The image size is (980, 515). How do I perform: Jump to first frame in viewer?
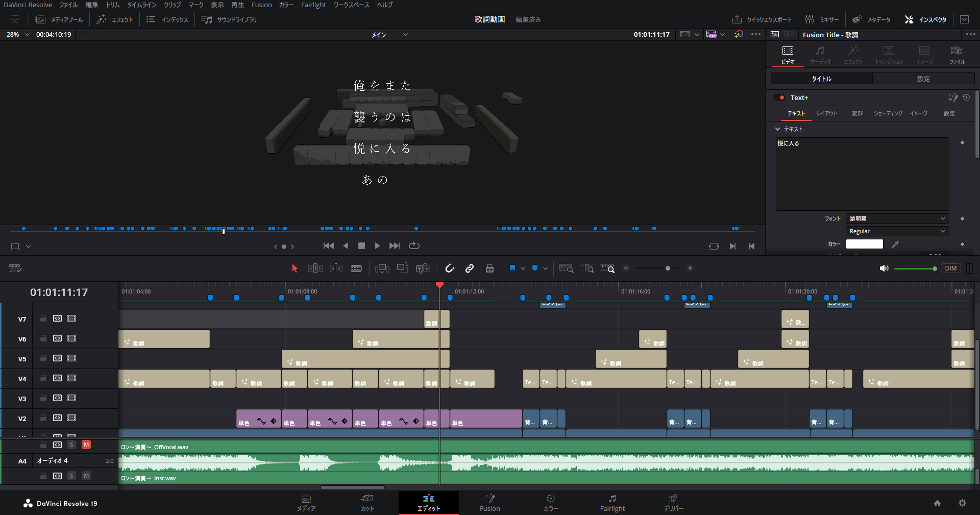329,246
